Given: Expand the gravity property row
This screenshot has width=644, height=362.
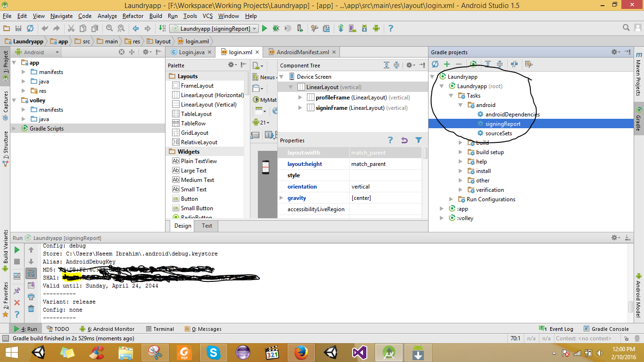Looking at the screenshot, I should point(282,198).
